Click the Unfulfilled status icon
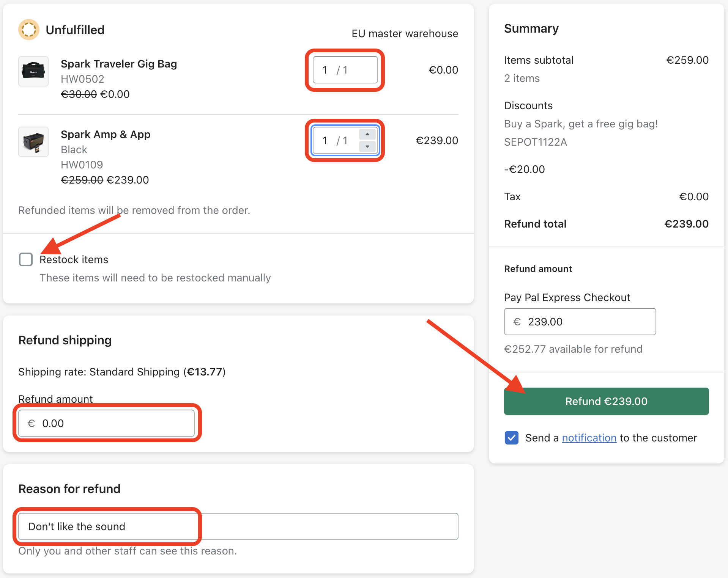 pos(29,30)
